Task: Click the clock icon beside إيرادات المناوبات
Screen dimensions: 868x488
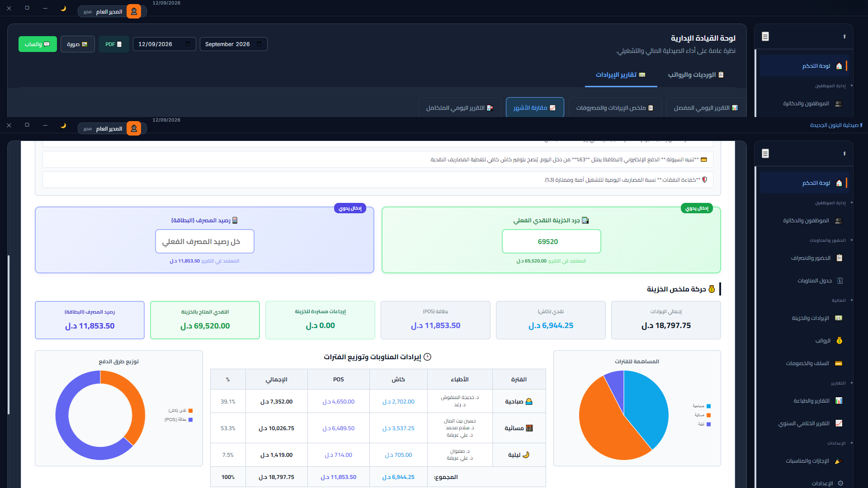Action: tap(427, 357)
